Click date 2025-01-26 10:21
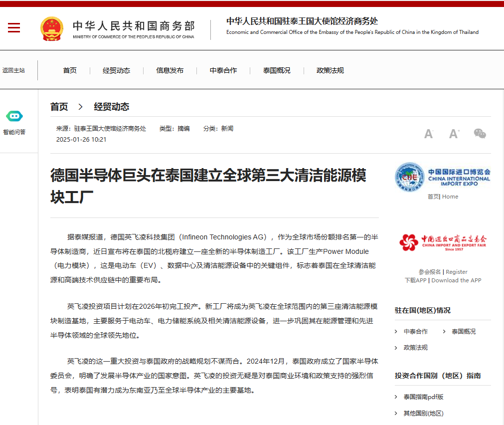This screenshot has height=425, width=504. [81, 140]
